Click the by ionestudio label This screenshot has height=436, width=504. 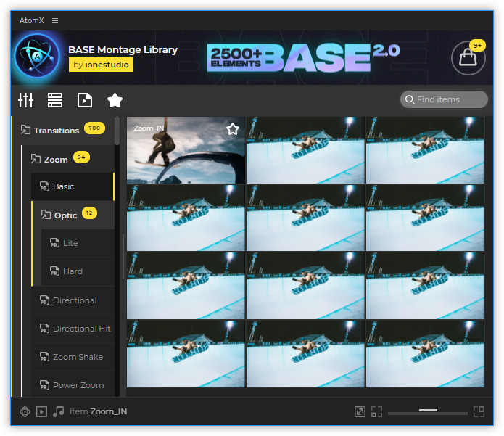coord(101,65)
